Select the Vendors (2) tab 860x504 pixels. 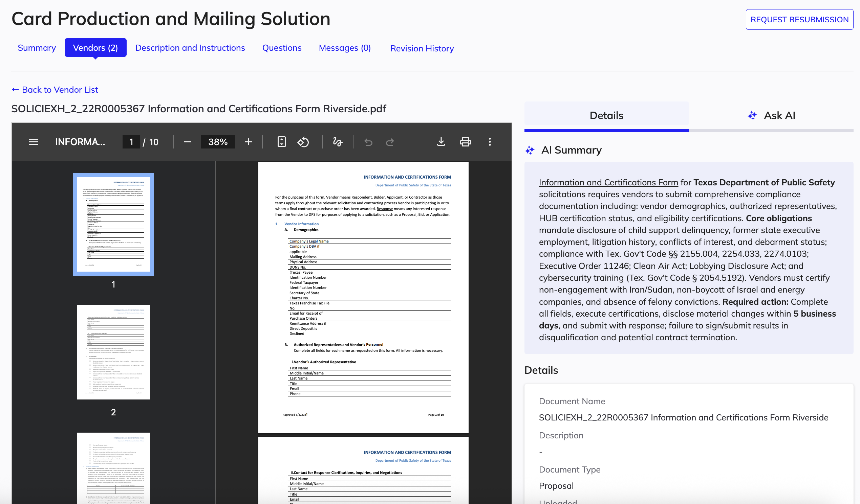[95, 48]
